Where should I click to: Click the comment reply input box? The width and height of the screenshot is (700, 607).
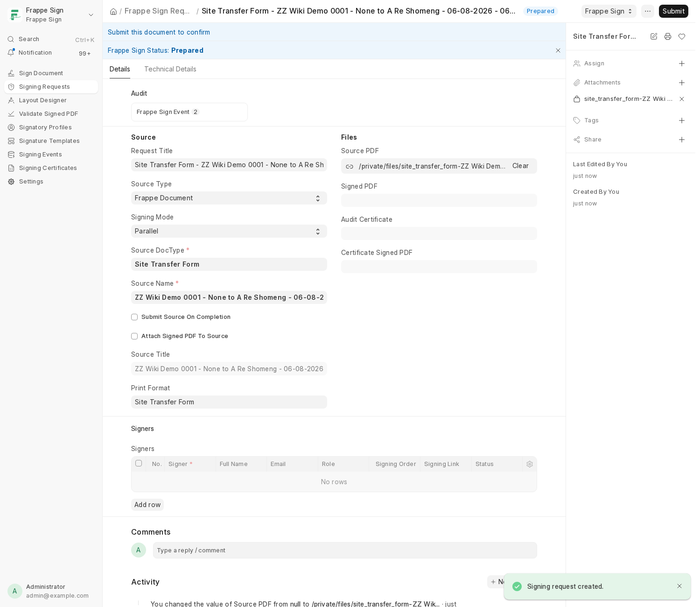click(x=345, y=551)
